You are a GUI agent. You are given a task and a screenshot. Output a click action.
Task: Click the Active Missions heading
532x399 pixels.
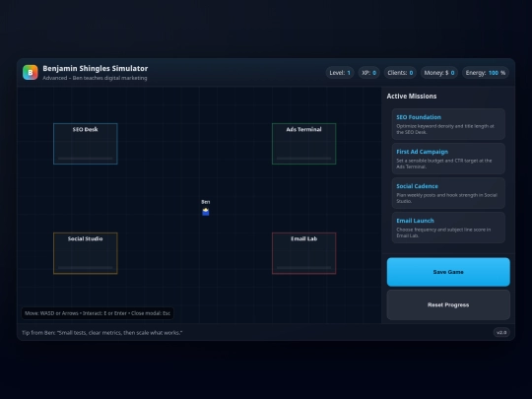click(412, 96)
